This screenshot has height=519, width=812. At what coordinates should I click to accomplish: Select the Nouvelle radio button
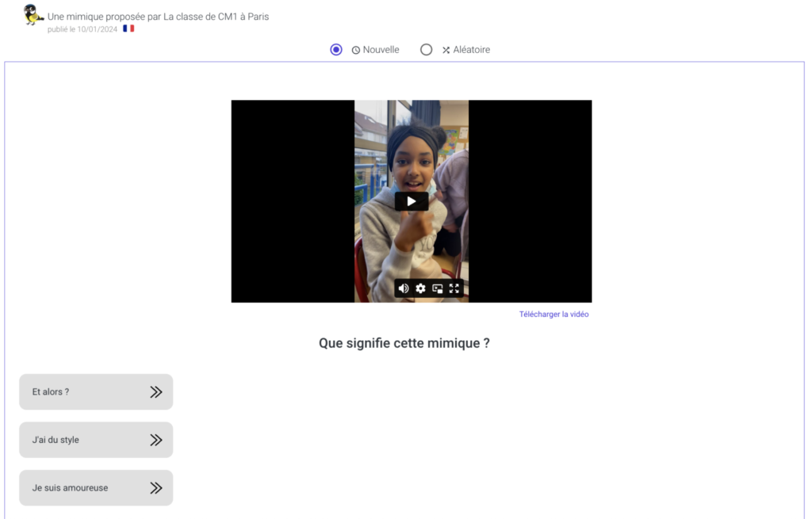pyautogui.click(x=336, y=50)
